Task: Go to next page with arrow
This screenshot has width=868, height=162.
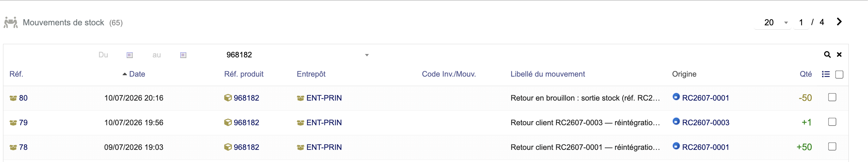Action: [839, 22]
